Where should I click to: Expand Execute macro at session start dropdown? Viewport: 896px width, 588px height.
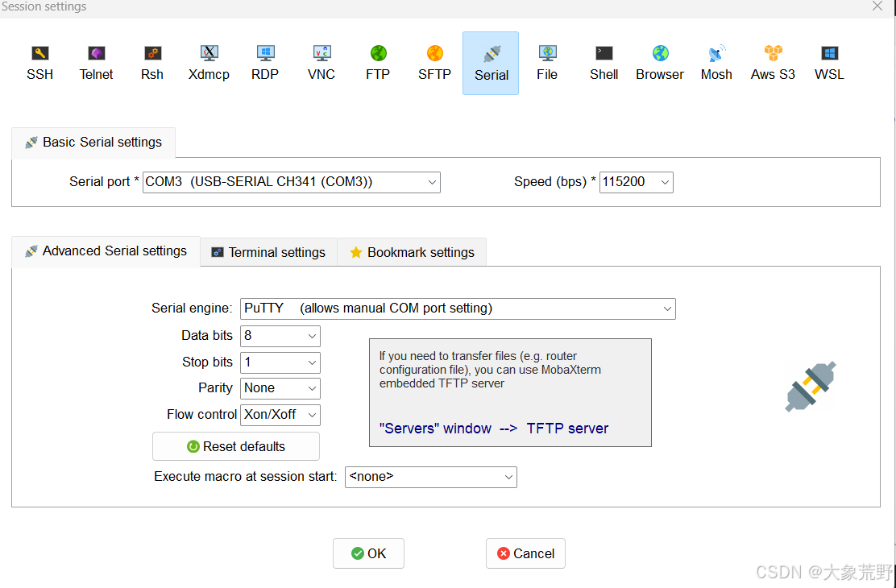tap(431, 477)
